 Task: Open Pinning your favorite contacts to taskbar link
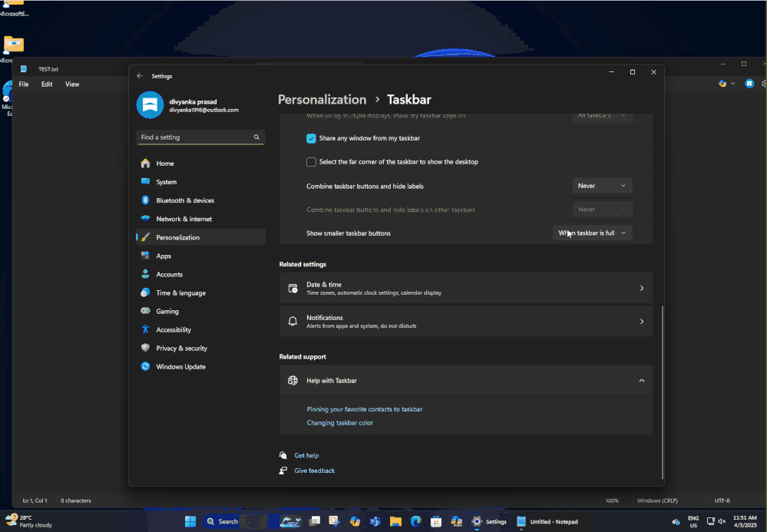[x=365, y=409]
